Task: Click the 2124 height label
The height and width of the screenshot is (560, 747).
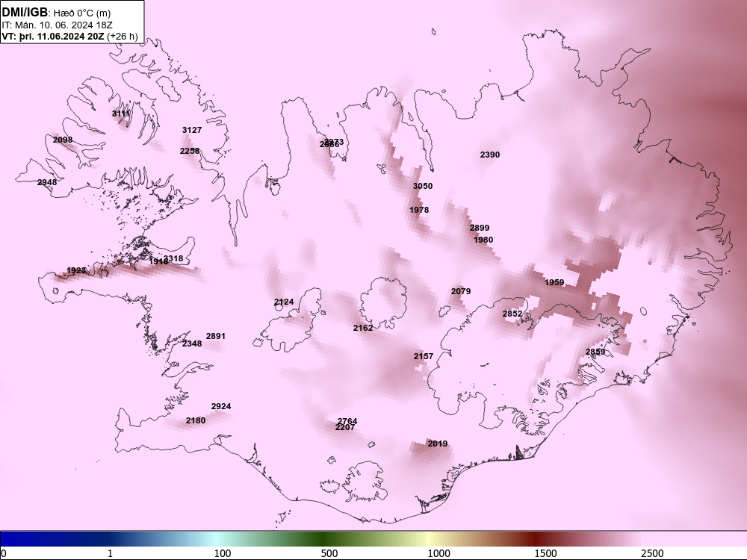Action: [284, 302]
